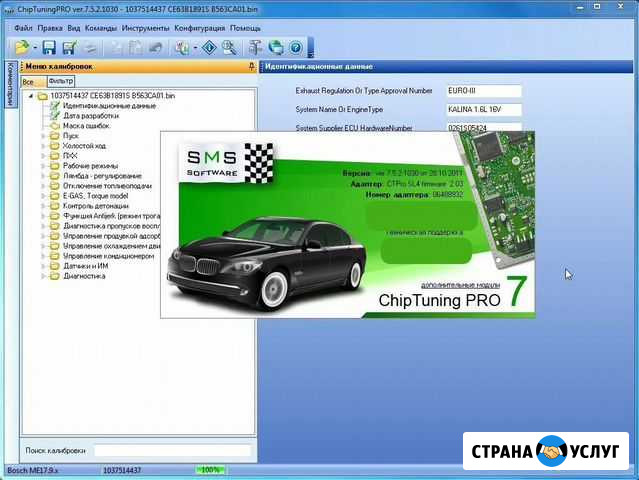Select Дата разработки in the tree
The height and width of the screenshot is (480, 639).
pyautogui.click(x=91, y=116)
